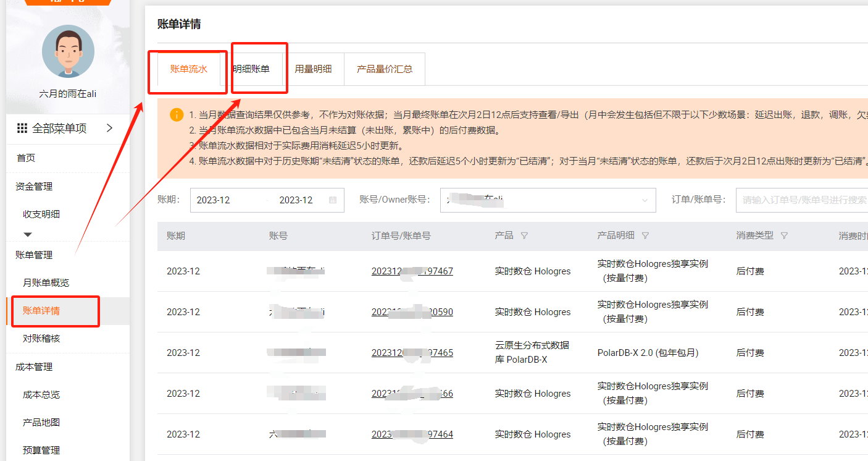Click the 账单详情 page title
The width and height of the screenshot is (868, 461).
[x=179, y=24]
